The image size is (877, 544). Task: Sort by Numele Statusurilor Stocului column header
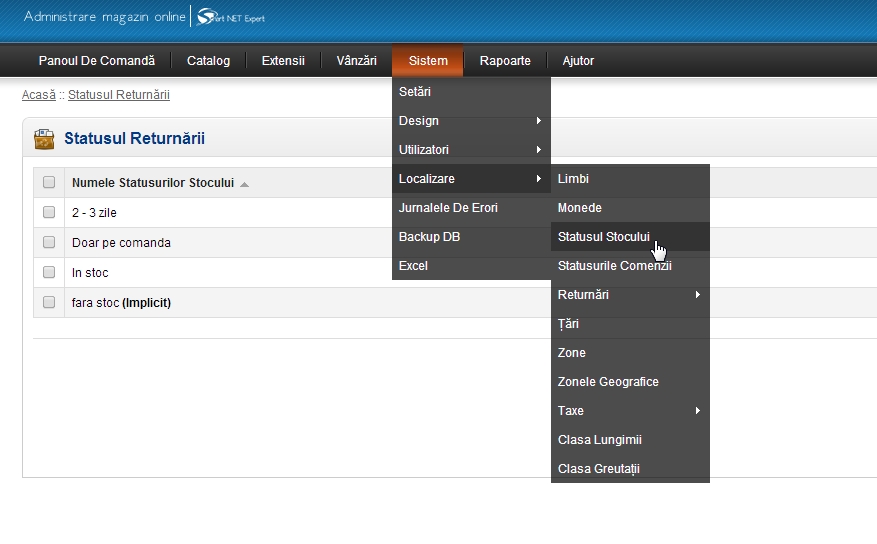(x=152, y=184)
